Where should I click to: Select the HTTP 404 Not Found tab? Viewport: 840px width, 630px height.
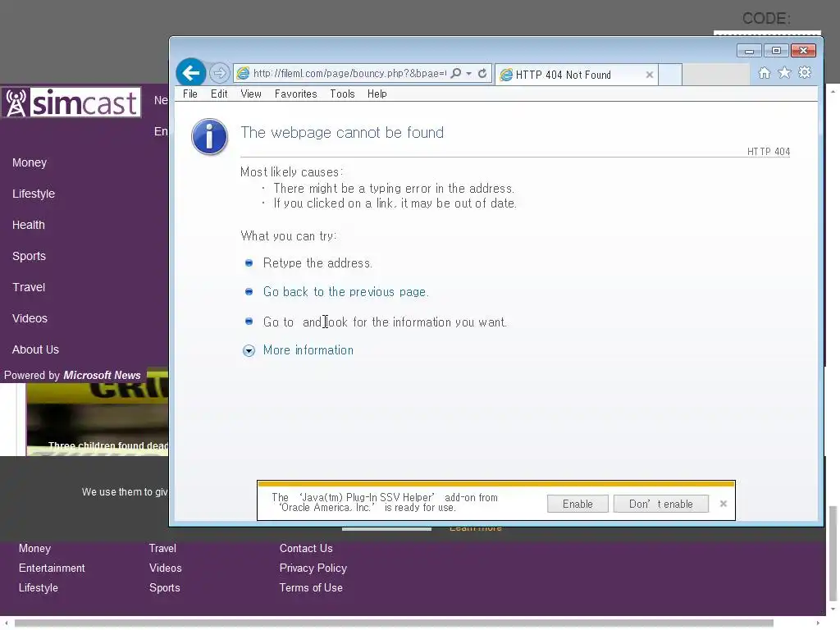(x=576, y=75)
